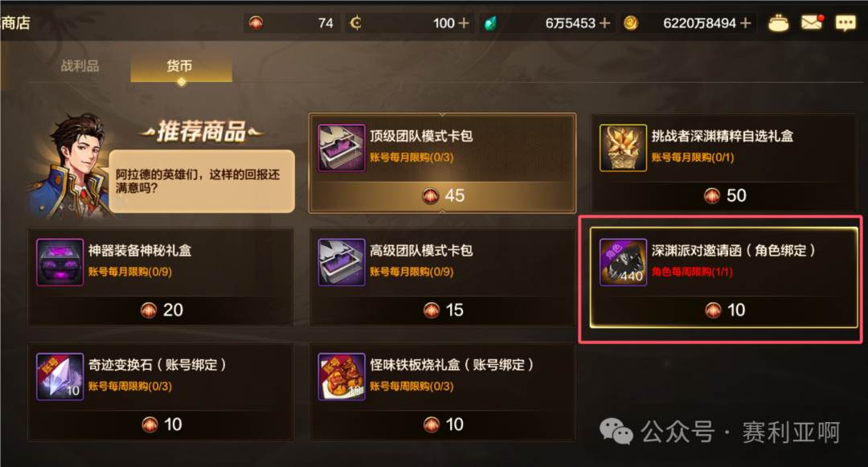Click the 神器装备神秘礼盒 chest icon

tap(59, 262)
